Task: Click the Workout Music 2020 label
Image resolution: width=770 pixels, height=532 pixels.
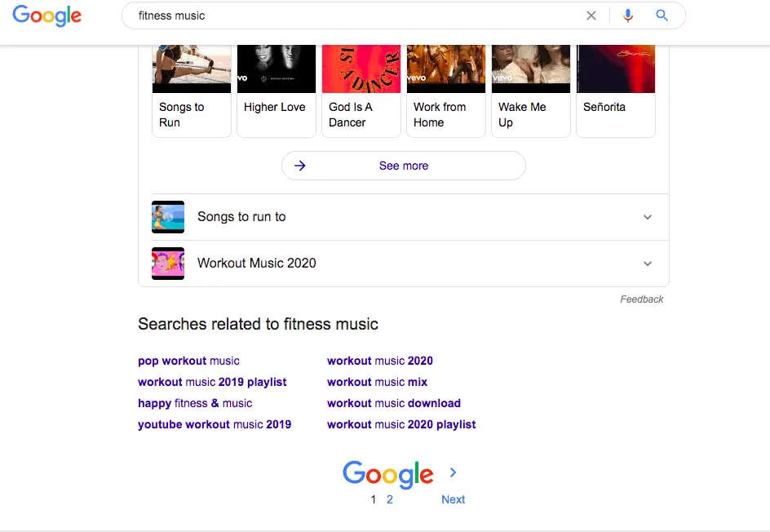Action: click(x=257, y=264)
